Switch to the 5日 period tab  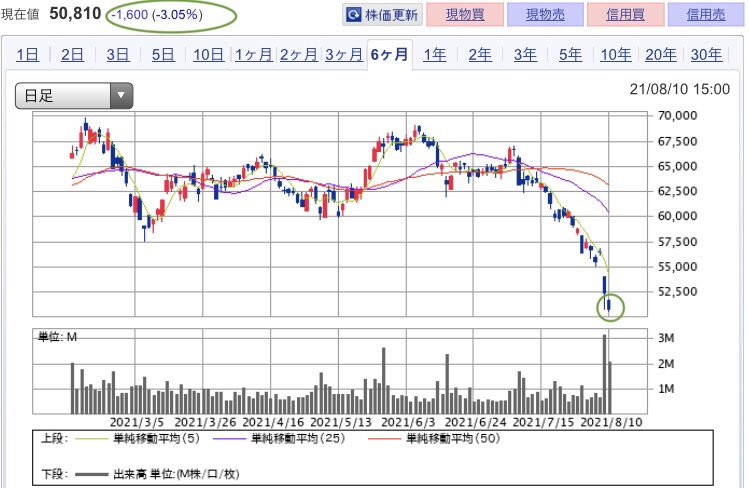coord(163,55)
